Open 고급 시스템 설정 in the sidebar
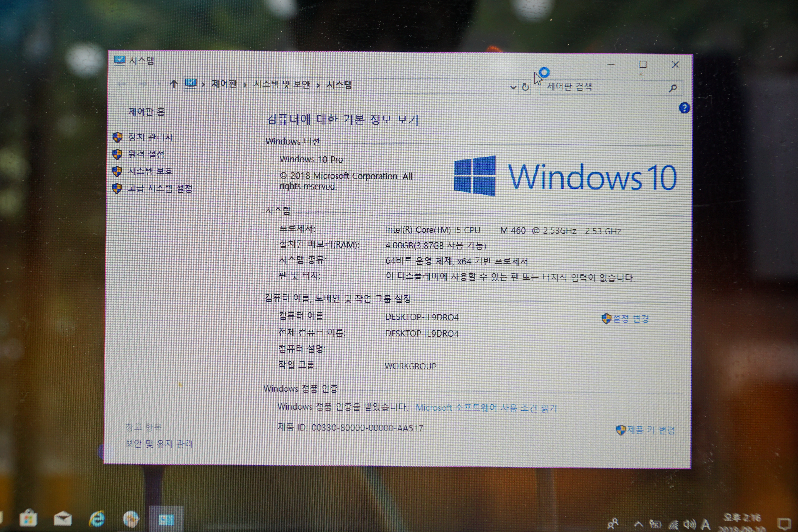 pyautogui.click(x=160, y=188)
